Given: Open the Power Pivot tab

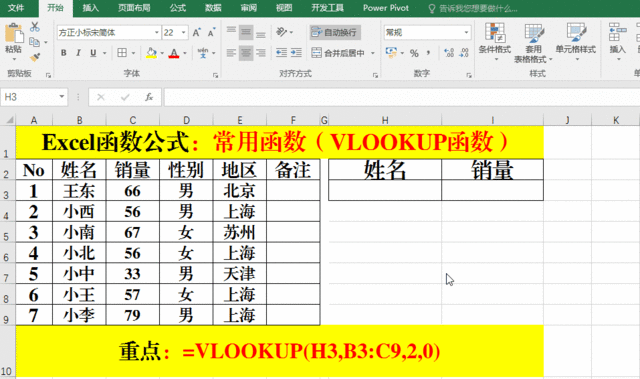Looking at the screenshot, I should [386, 8].
